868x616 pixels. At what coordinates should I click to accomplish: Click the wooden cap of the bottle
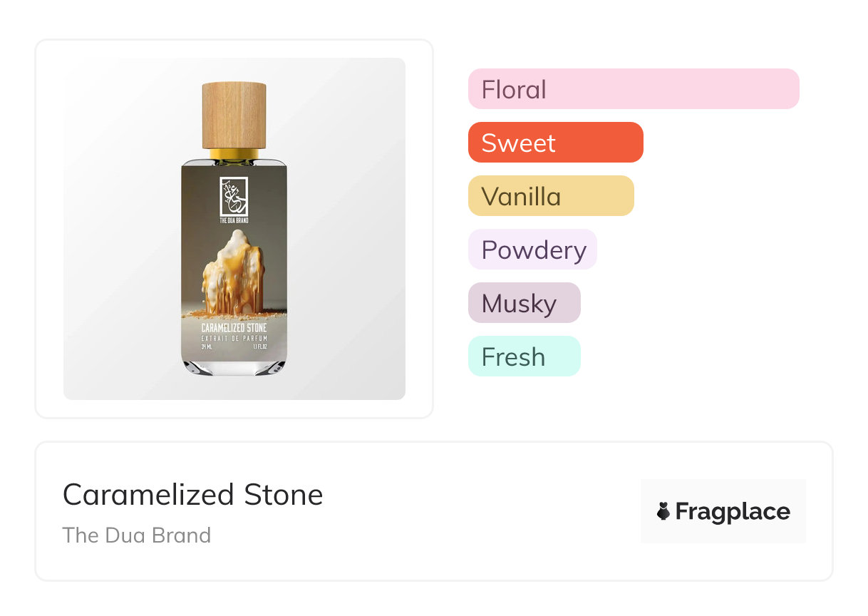click(234, 114)
